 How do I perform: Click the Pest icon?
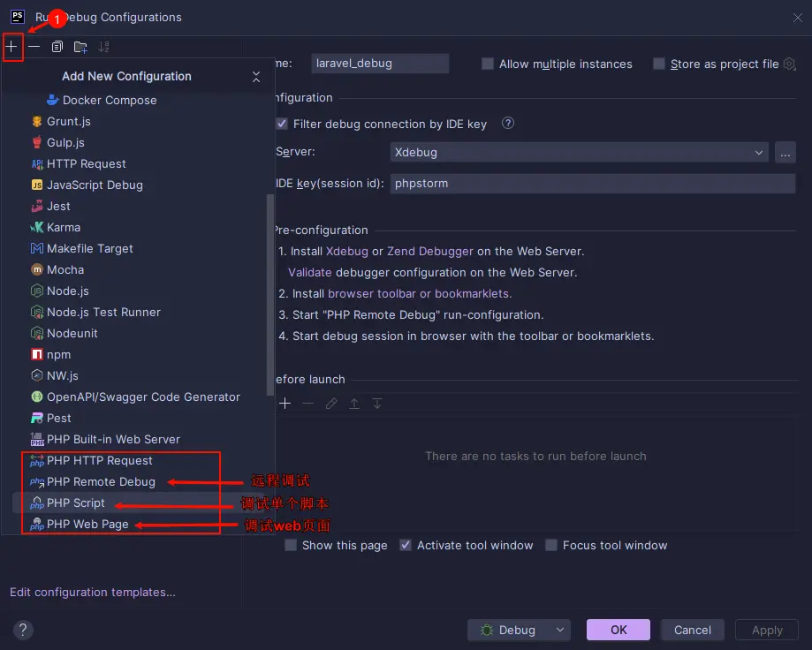pyautogui.click(x=37, y=418)
